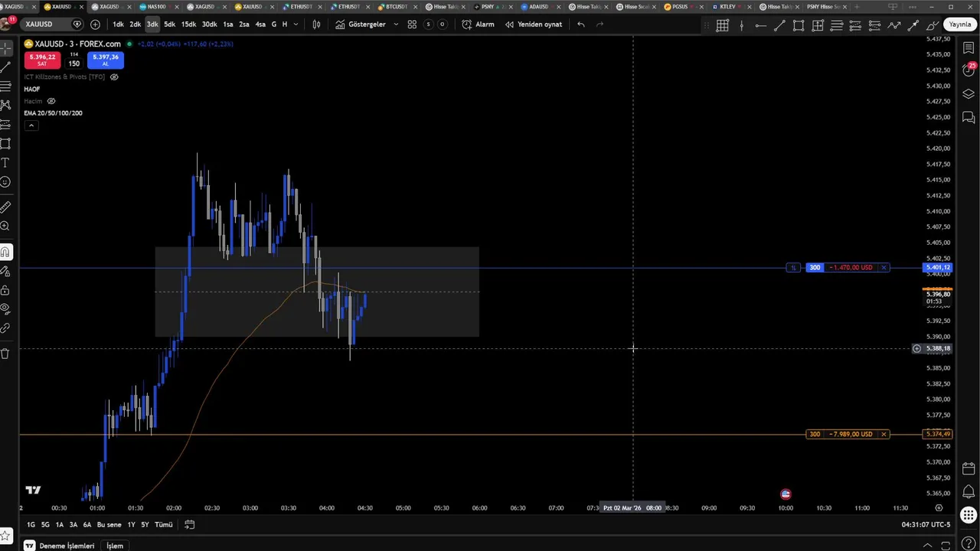Select the zoom in tool
The image size is (980, 551).
[x=5, y=226]
